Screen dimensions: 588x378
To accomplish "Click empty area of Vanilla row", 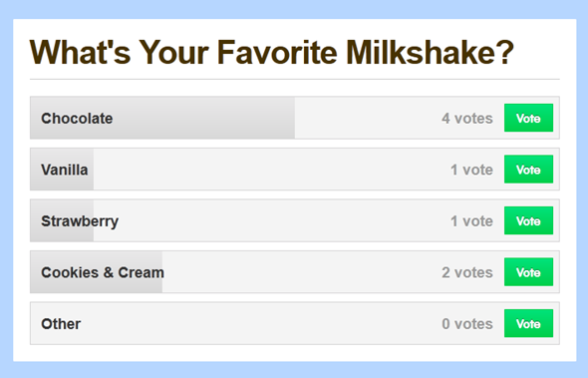I will pos(270,170).
